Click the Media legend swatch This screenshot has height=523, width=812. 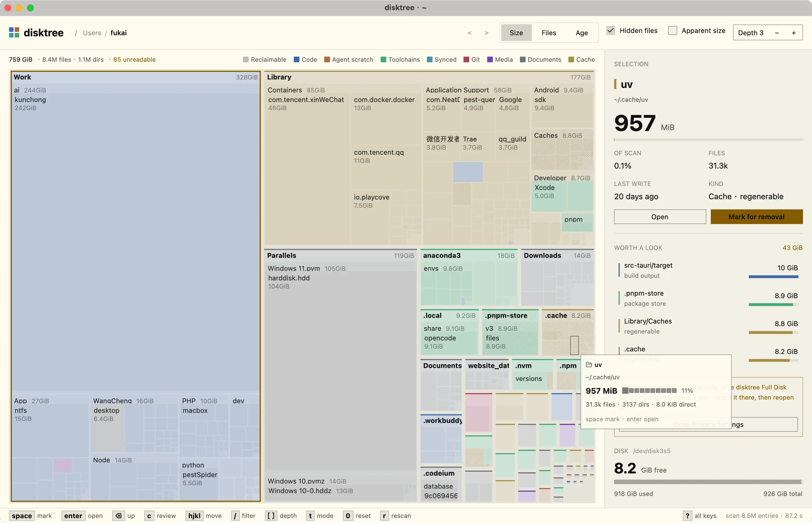490,60
